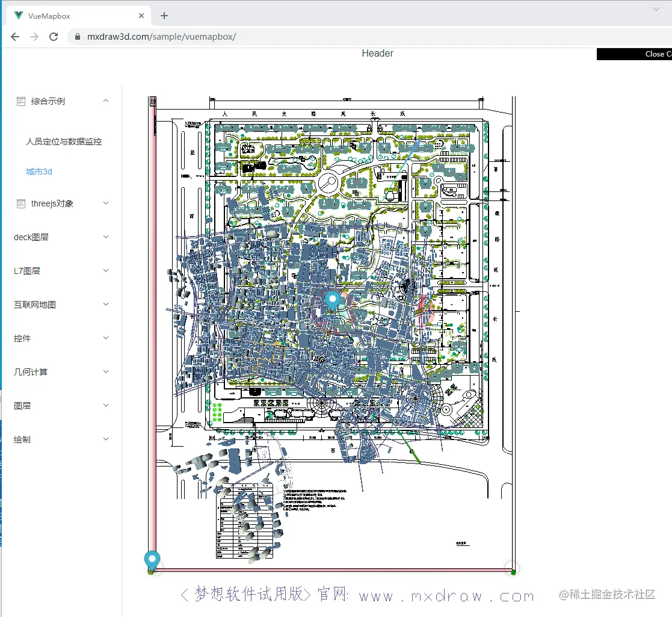Click the blue pin marker at bottom-left of drawing
Viewport: 672px width, 617px height.
tap(152, 559)
